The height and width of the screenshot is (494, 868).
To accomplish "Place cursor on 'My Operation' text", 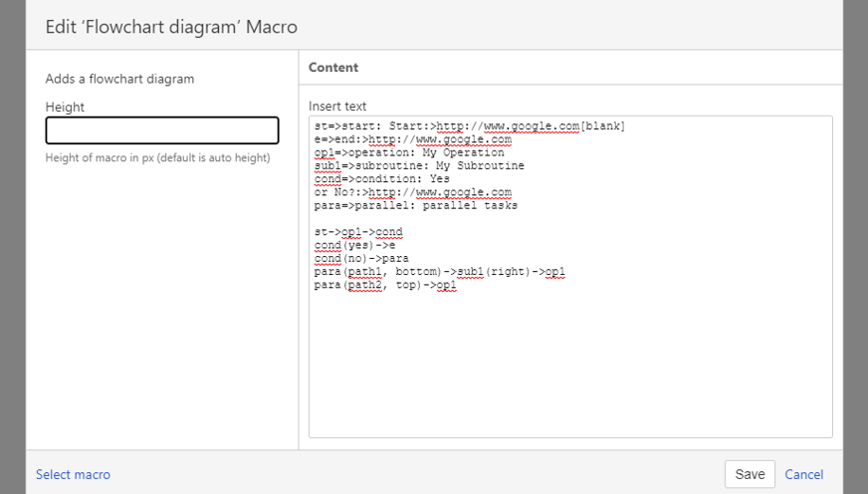I will tap(463, 152).
